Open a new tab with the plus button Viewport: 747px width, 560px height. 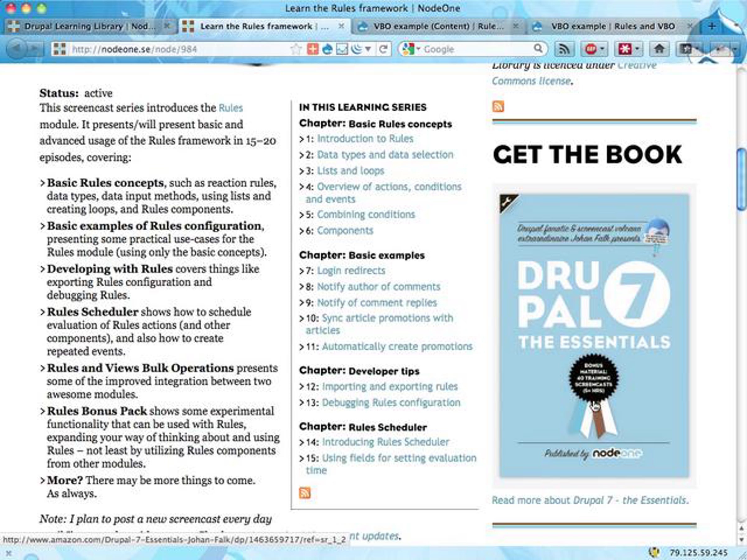point(712,26)
